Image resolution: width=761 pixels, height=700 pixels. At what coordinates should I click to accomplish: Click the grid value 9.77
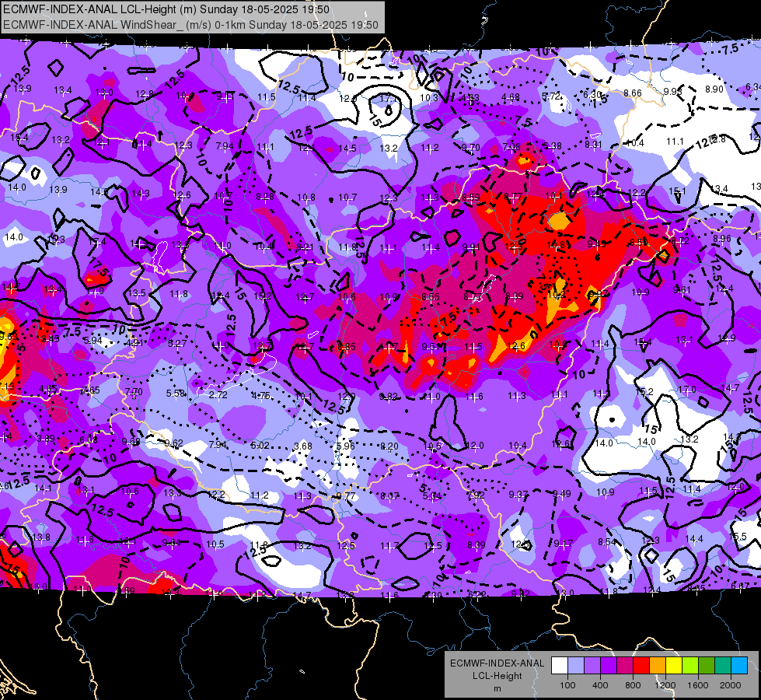point(346,496)
